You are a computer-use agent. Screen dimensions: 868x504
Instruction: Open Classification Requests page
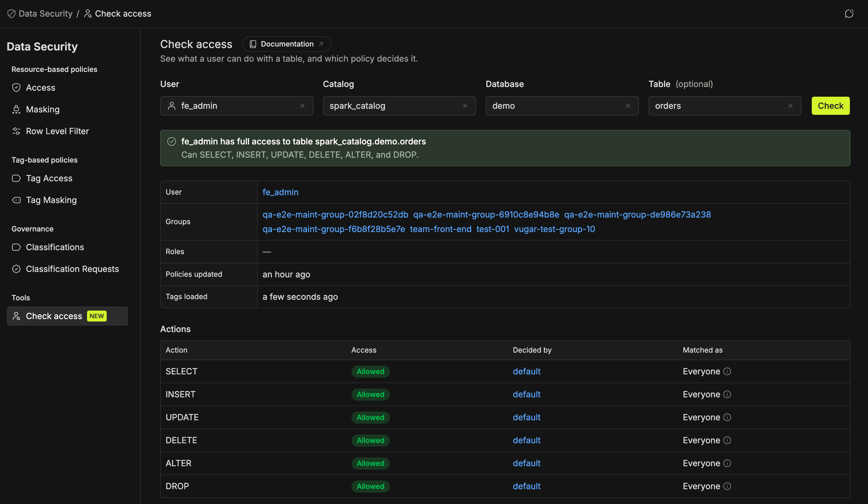(67, 269)
